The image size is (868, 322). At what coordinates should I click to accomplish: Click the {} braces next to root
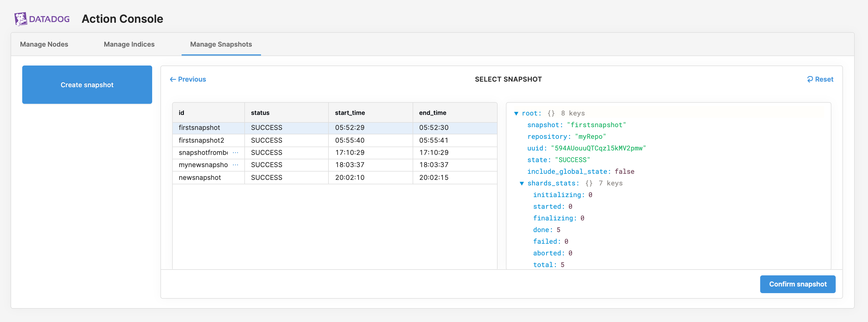(551, 113)
